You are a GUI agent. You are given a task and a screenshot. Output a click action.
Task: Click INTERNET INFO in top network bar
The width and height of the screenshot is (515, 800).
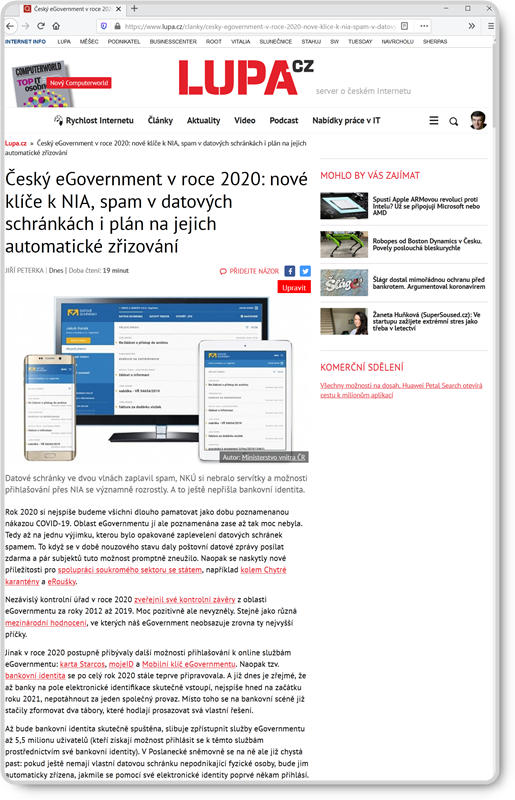click(26, 42)
